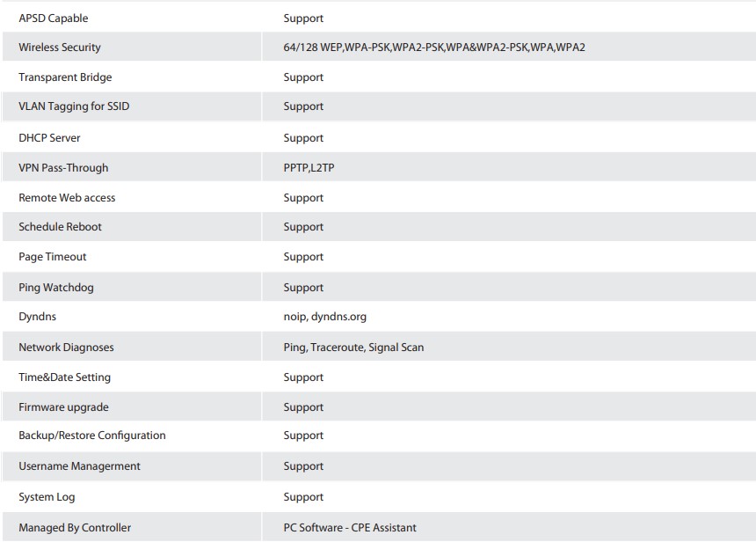Select the Ping Watchdog label
Screen dimensions: 756x542
point(56,288)
